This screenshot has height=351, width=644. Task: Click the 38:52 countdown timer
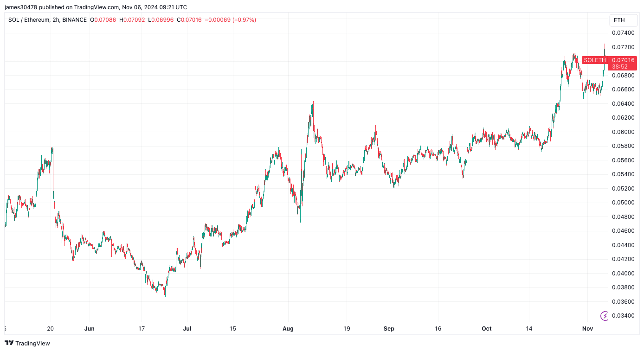tap(620, 67)
